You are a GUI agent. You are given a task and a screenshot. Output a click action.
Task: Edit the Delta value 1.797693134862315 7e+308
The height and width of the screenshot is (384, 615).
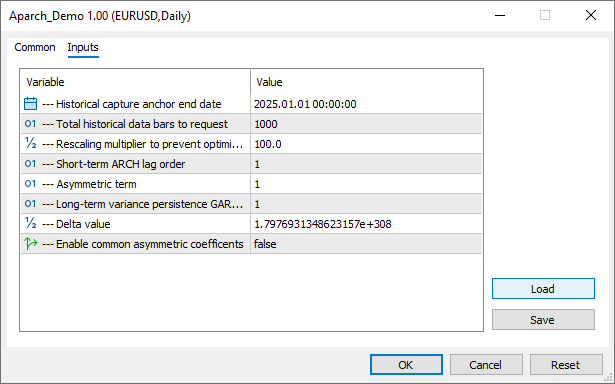(366, 224)
